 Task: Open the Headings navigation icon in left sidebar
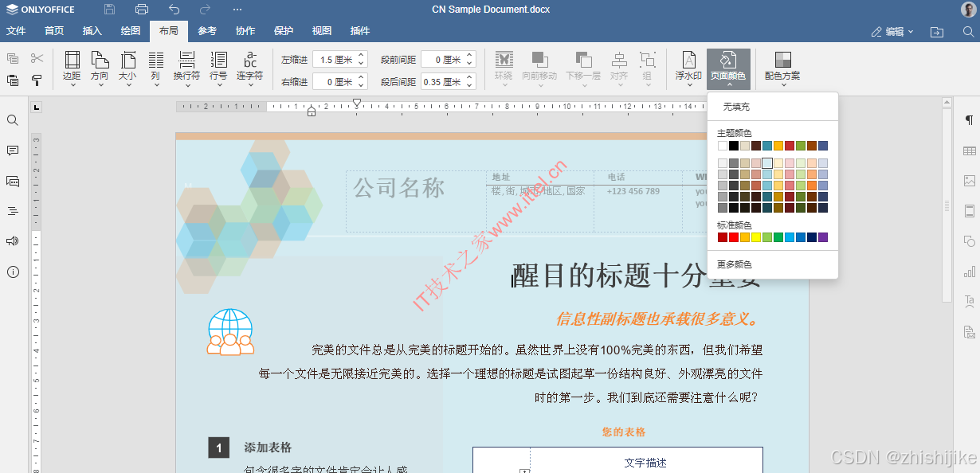tap(13, 211)
